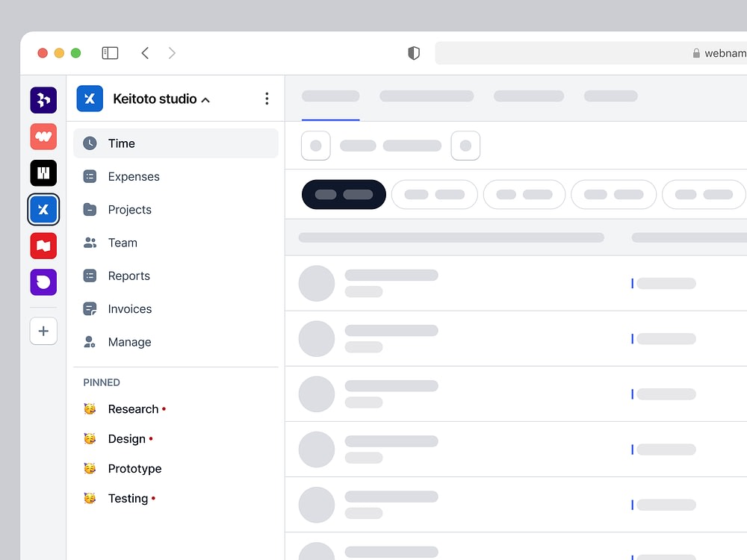Select the dark filled filter pill

[x=344, y=194]
